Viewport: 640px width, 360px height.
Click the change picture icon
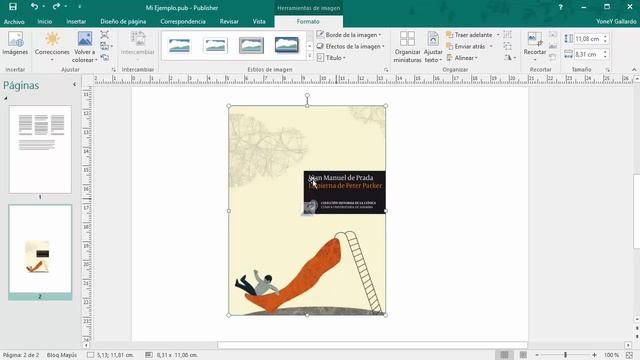[104, 46]
